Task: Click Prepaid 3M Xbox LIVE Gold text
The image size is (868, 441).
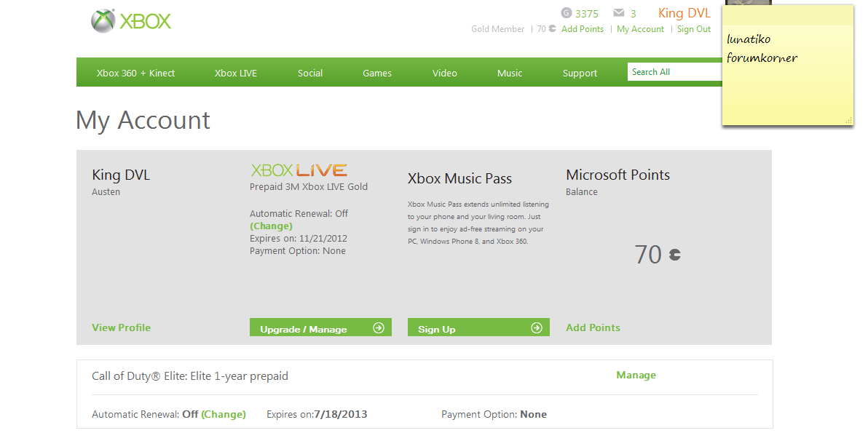Action: point(308,186)
